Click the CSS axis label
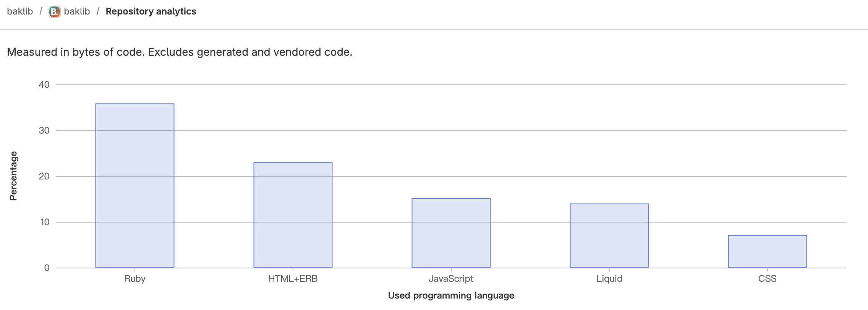The height and width of the screenshot is (310, 868). click(768, 279)
